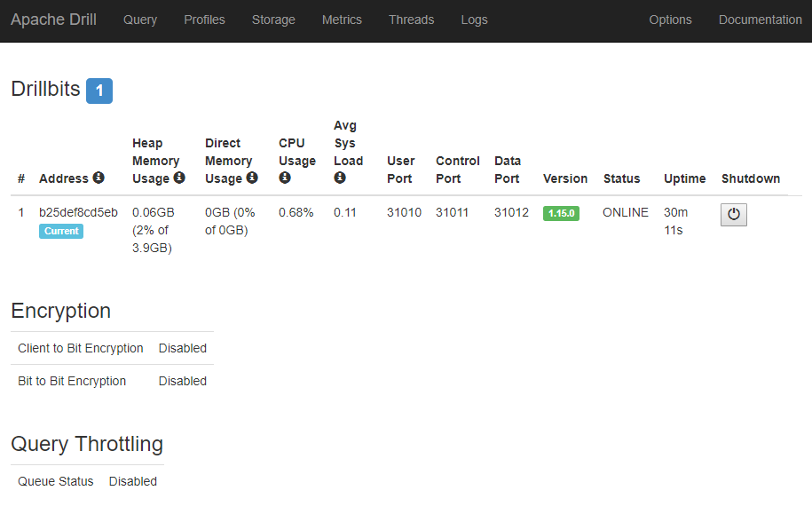Select the address b25def8cd5eb
Viewport: 812px width, 530px height.
coord(78,212)
